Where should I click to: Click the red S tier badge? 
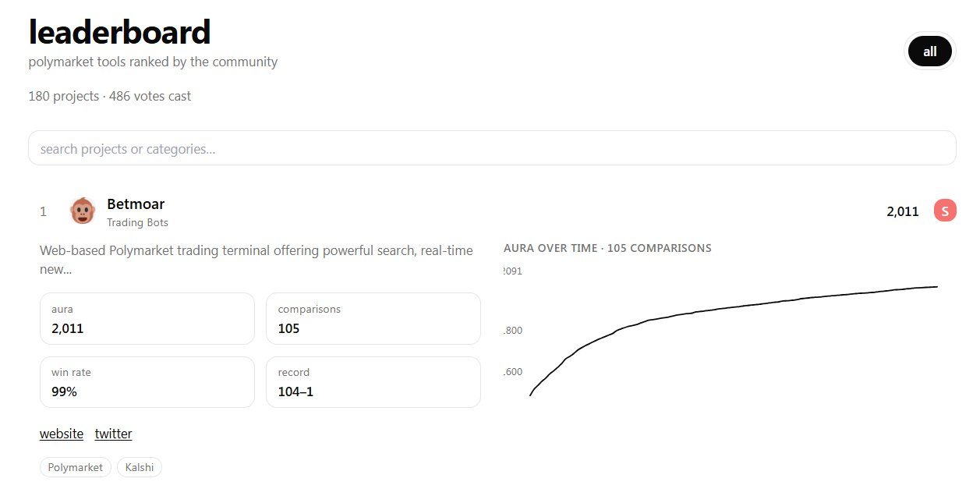pos(945,211)
